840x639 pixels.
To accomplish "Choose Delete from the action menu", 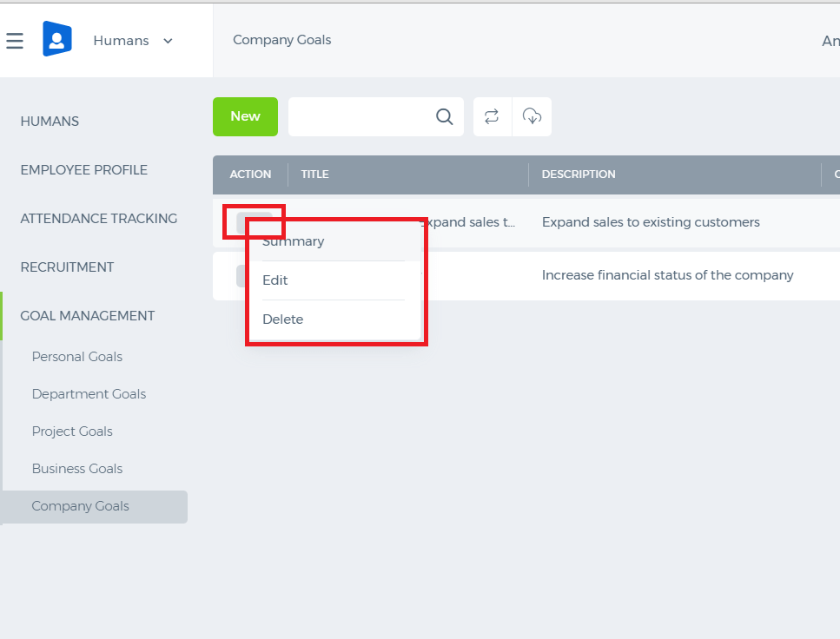I will point(283,319).
